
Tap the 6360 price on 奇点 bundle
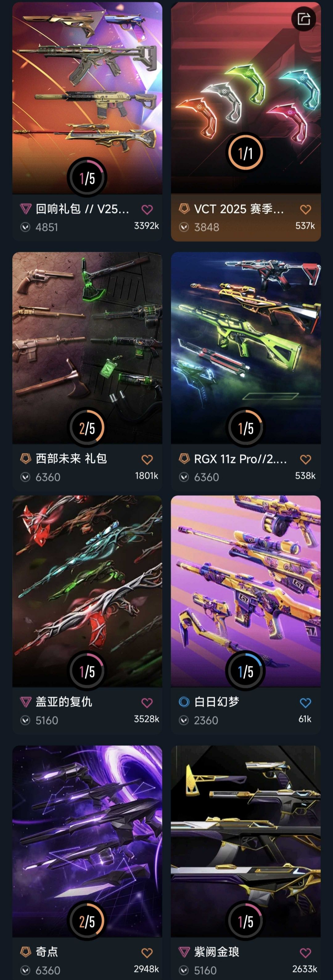click(48, 970)
